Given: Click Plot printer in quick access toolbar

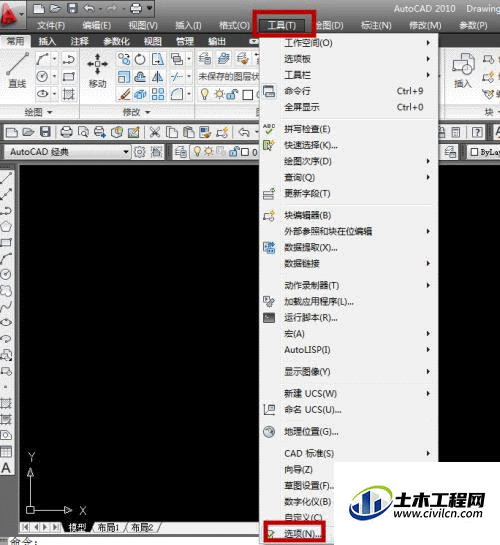Looking at the screenshot, I should click(x=136, y=8).
